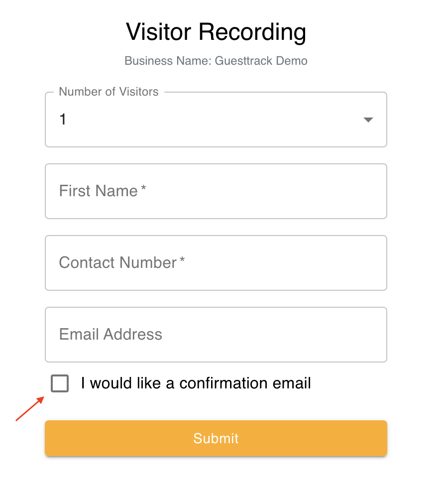Click the confirmation email label text
448x486 pixels.
point(195,383)
